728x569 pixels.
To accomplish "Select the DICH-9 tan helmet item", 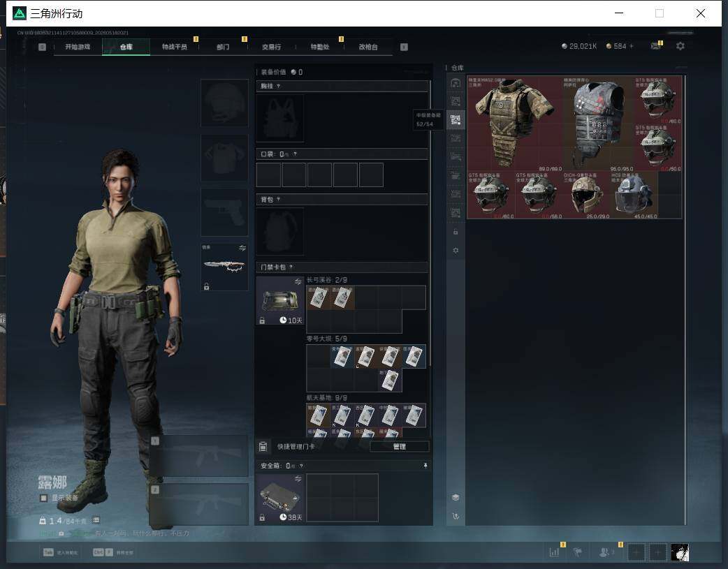I will point(587,195).
